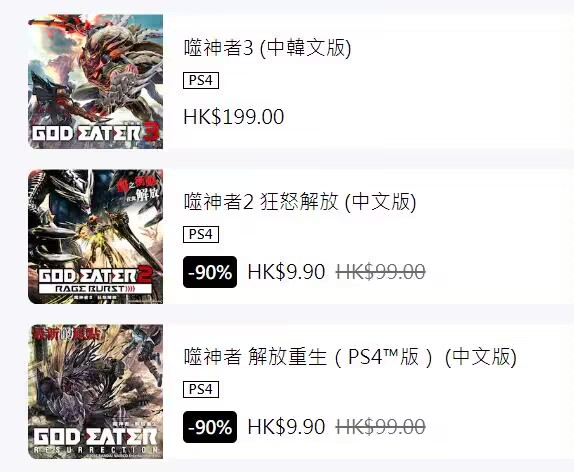Viewport: 574px width, 472px height.
Task: Open God Eater 2 Rage Burst cover art
Action: point(96,237)
